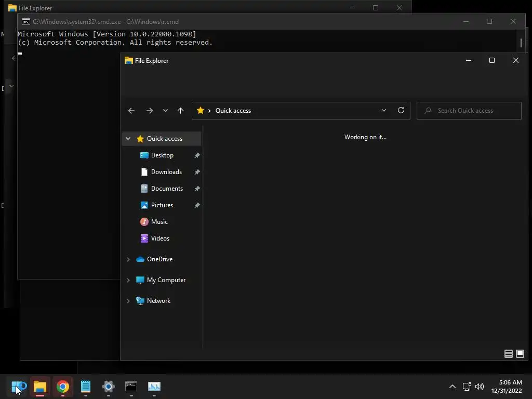The height and width of the screenshot is (399, 532).
Task: Open the performance monitor taskbar icon
Action: tap(154, 387)
